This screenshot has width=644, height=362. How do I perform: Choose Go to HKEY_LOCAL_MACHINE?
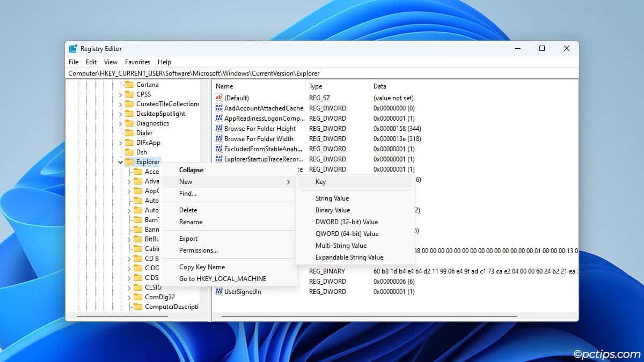click(228, 279)
